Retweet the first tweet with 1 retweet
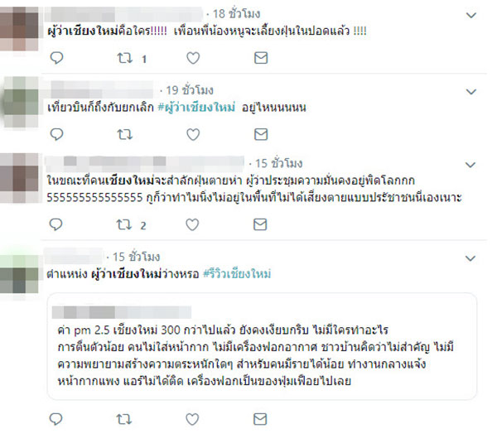 [124, 58]
